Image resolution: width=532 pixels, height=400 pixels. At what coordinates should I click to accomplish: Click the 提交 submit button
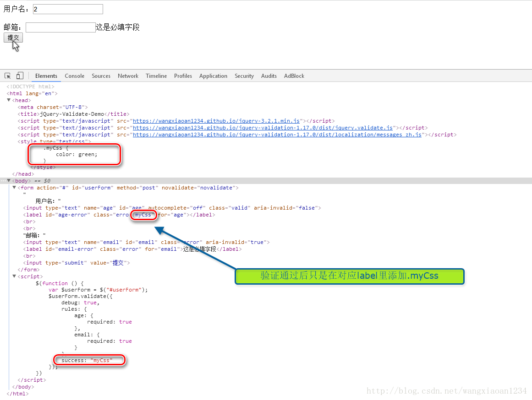pos(13,38)
